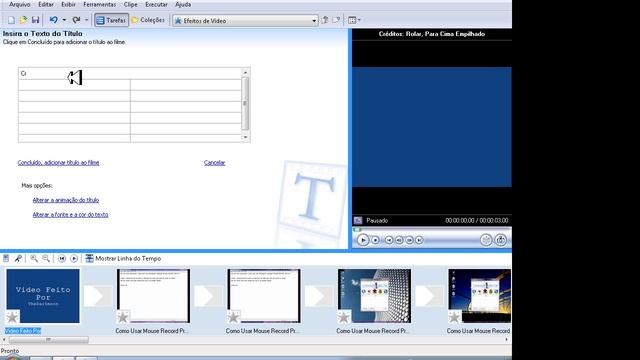Screen dimensions: 640x360
Task: Play the storyboard from the toolbar
Action: 74,258
